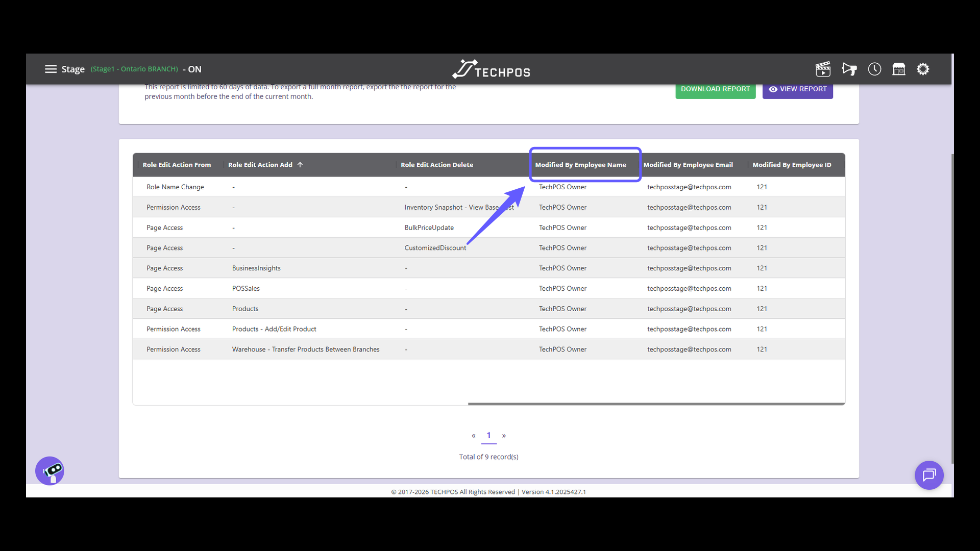
Task: Click the purple screen recorder icon bottom left
Action: click(x=50, y=470)
